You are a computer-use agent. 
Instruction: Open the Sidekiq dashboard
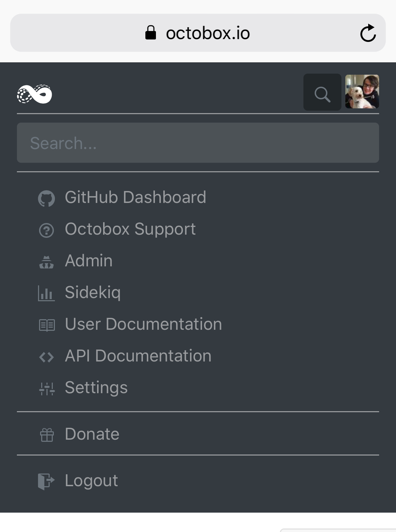point(93,293)
